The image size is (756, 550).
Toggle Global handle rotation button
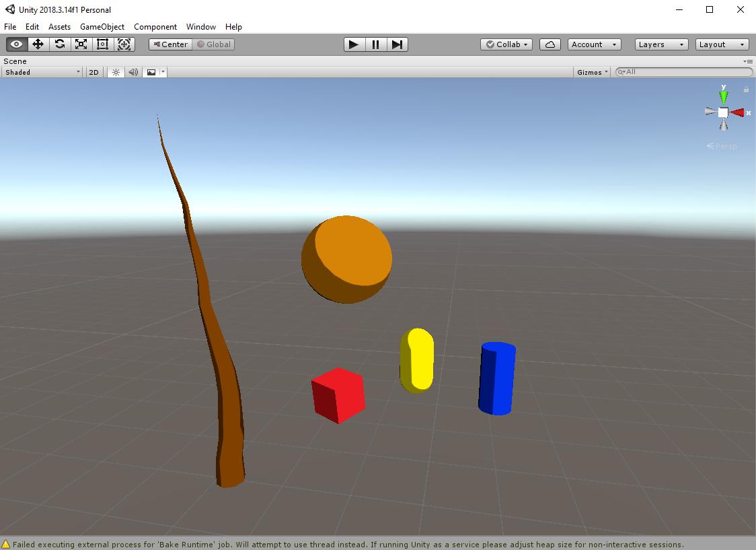click(x=214, y=44)
